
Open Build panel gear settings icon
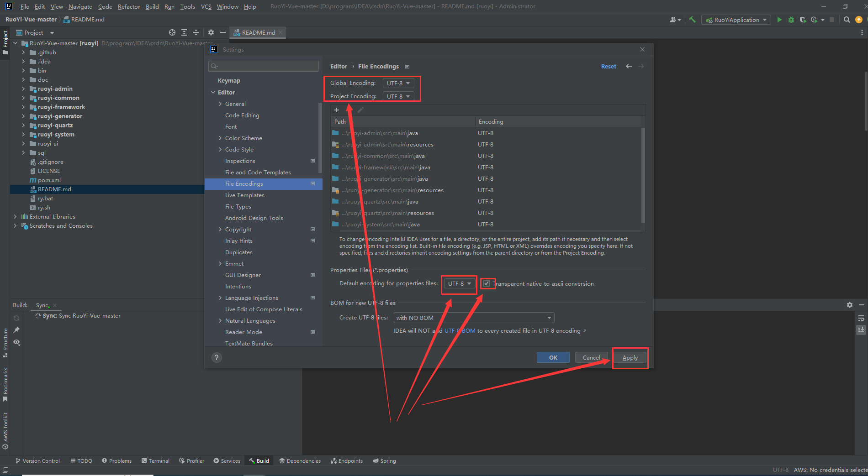point(849,305)
